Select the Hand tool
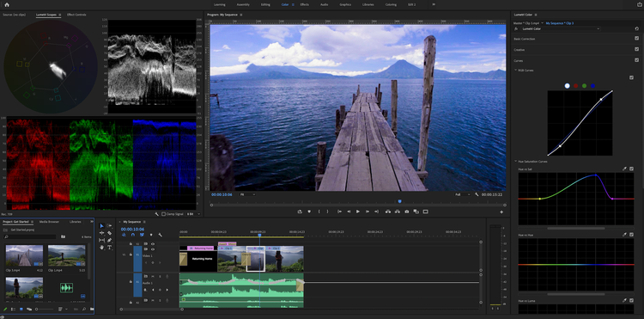Image resolution: width=644 pixels, height=319 pixels. pos(102,248)
